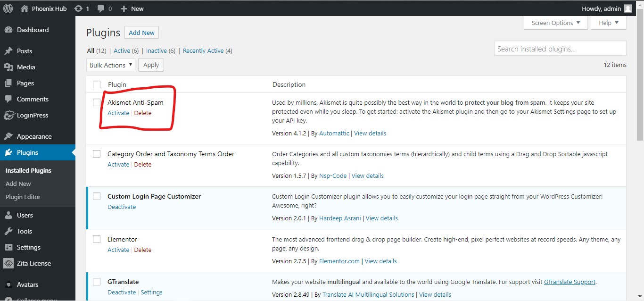Viewport: 644px width, 301px height.
Task: Open the Hardeep Asrani author link
Action: coord(340,218)
